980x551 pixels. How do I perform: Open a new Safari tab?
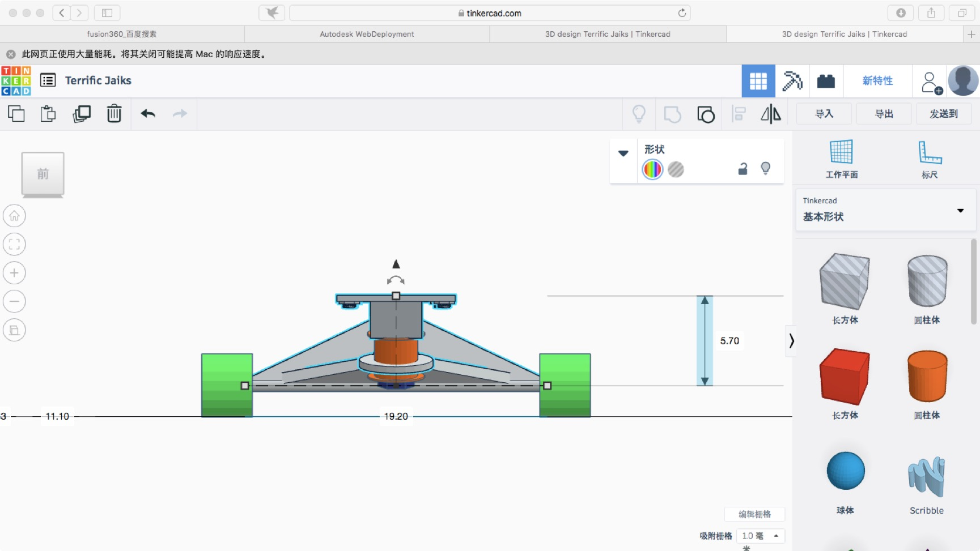click(971, 34)
